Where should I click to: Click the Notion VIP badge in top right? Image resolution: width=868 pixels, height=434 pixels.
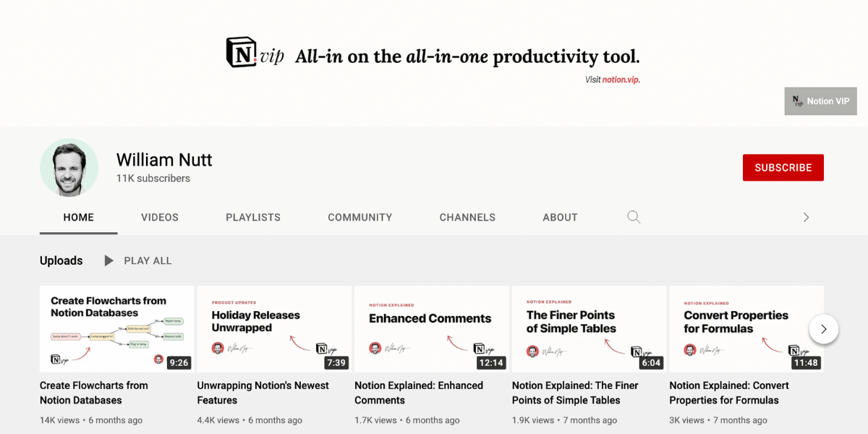click(x=820, y=101)
